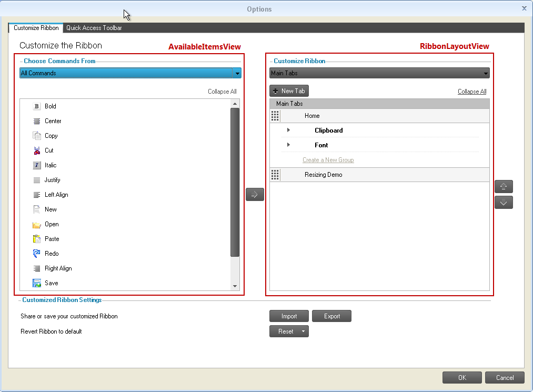Click the Import button
Image resolution: width=533 pixels, height=392 pixels.
289,316
